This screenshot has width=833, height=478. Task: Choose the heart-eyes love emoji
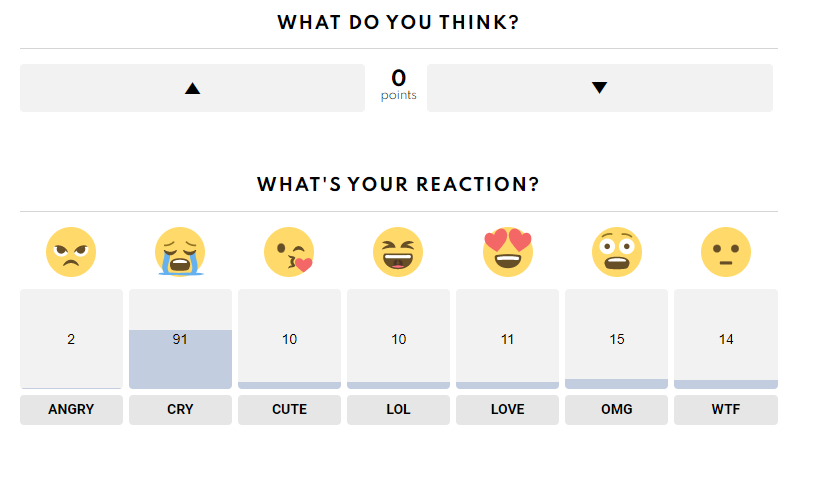pyautogui.click(x=508, y=251)
